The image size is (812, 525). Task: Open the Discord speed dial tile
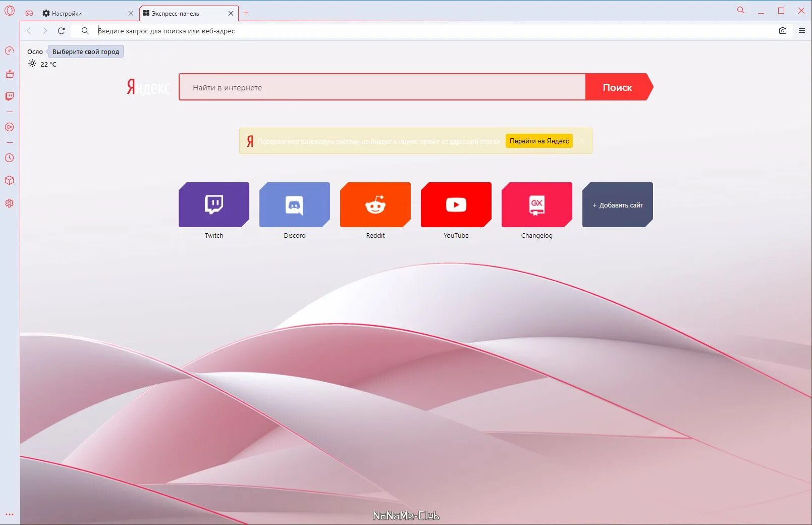pyautogui.click(x=295, y=204)
